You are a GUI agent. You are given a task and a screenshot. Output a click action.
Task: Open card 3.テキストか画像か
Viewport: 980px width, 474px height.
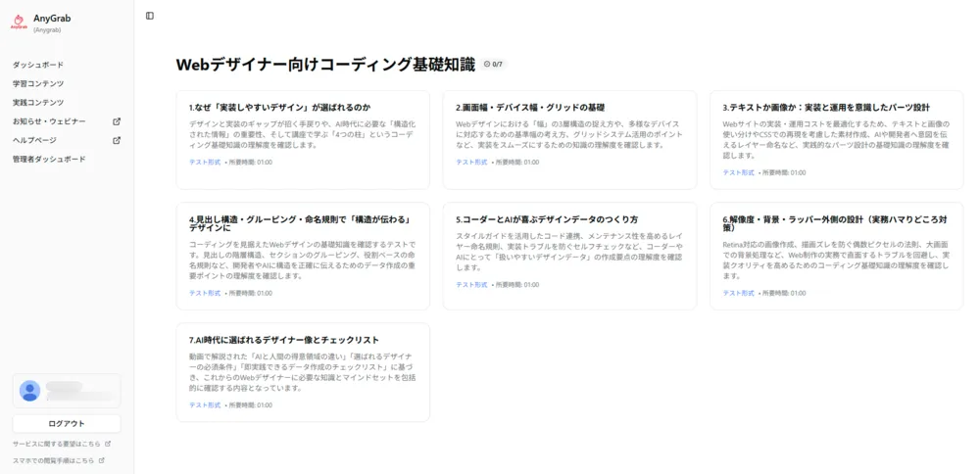pyautogui.click(x=836, y=140)
